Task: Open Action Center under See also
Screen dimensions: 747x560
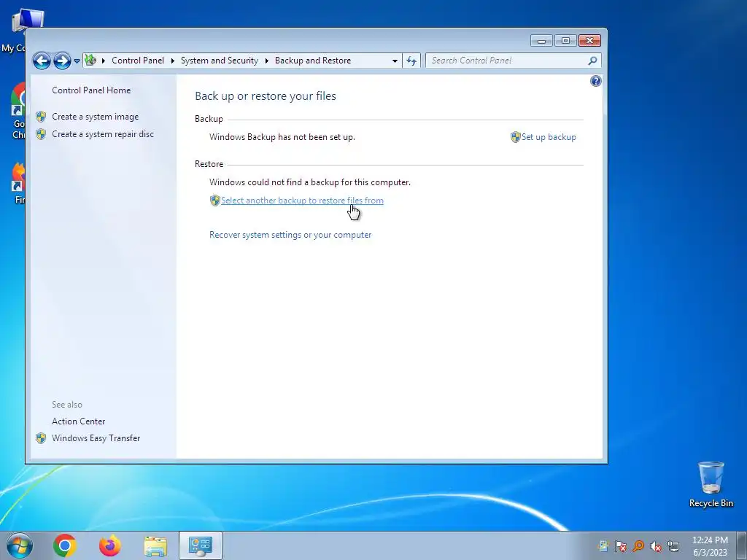Action: (79, 421)
